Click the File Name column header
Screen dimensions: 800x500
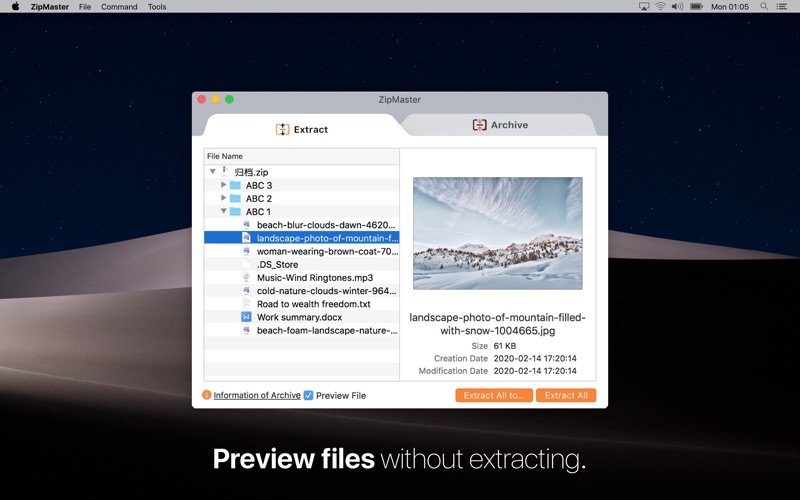click(302, 156)
